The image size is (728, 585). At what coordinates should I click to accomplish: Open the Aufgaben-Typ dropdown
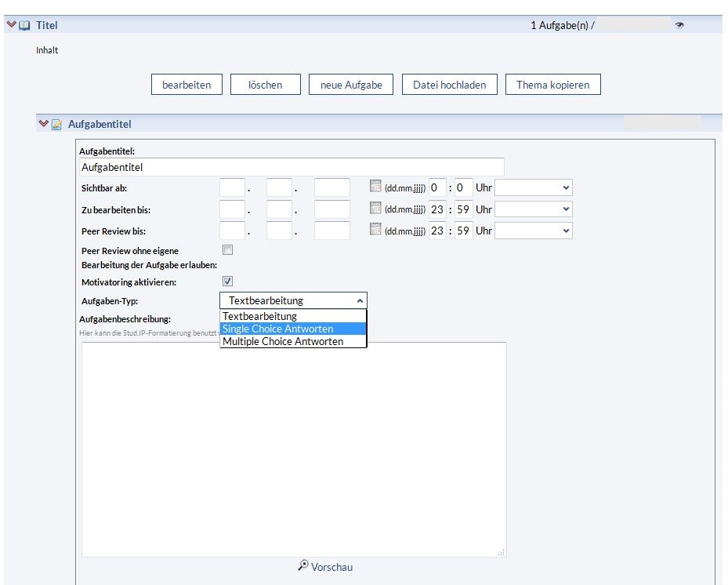coord(293,300)
